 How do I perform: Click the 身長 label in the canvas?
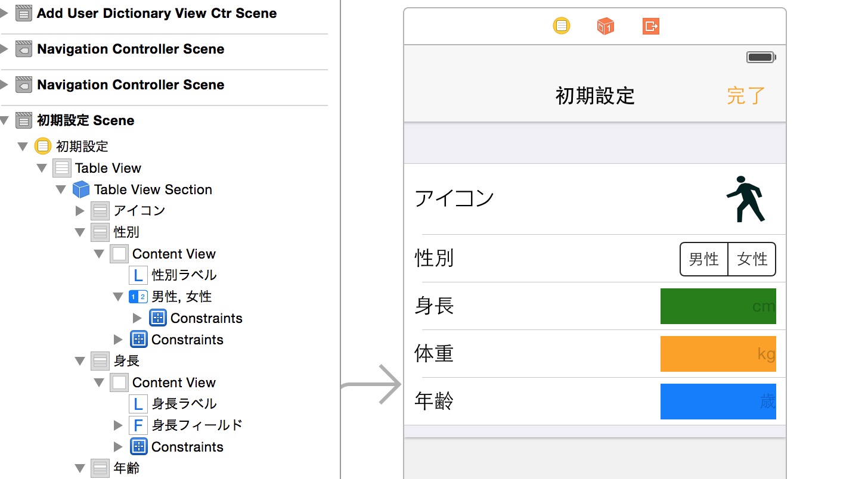coord(434,306)
